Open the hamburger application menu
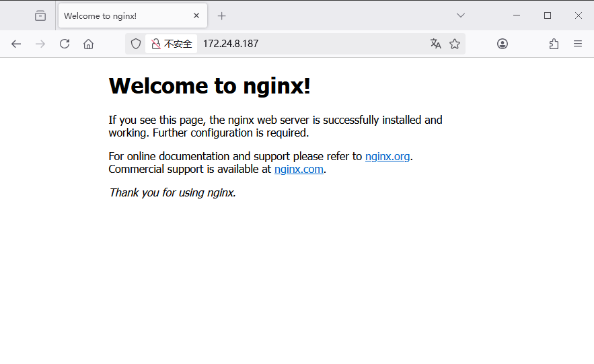The image size is (594, 364). pos(578,44)
